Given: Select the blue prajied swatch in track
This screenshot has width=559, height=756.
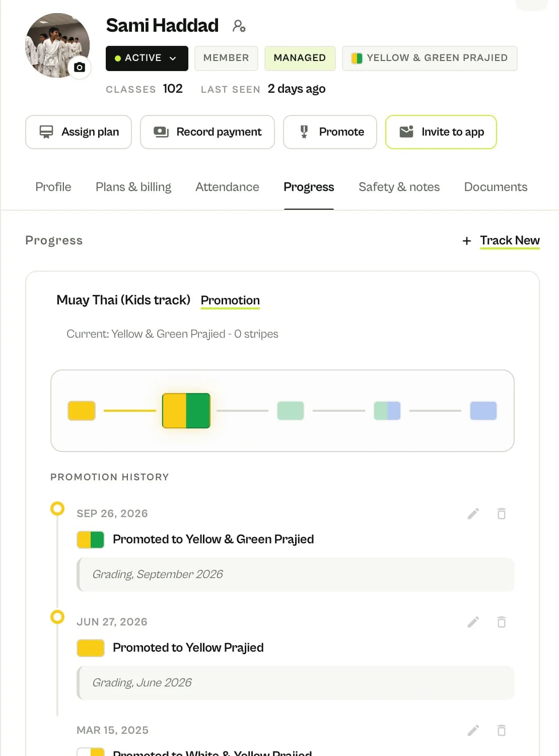Looking at the screenshot, I should [x=483, y=411].
